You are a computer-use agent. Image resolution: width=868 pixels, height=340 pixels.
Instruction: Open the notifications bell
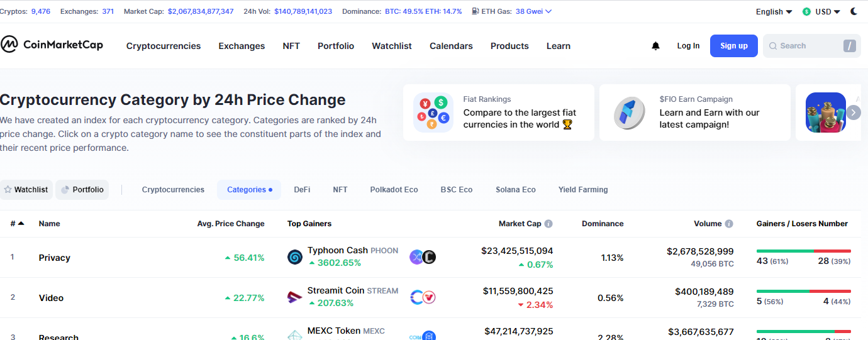656,46
